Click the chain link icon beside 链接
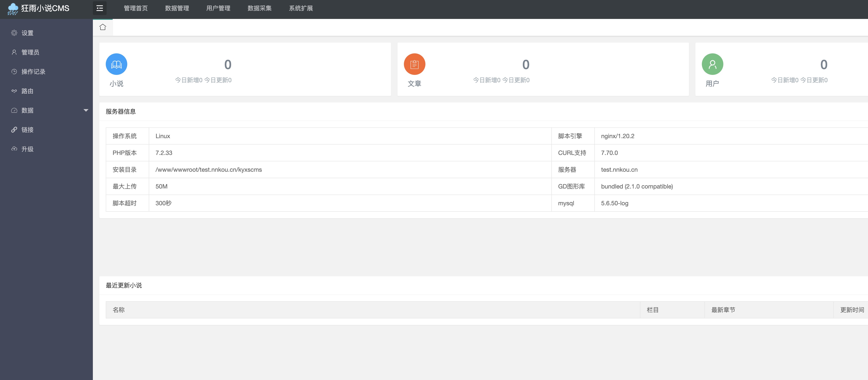 point(14,130)
